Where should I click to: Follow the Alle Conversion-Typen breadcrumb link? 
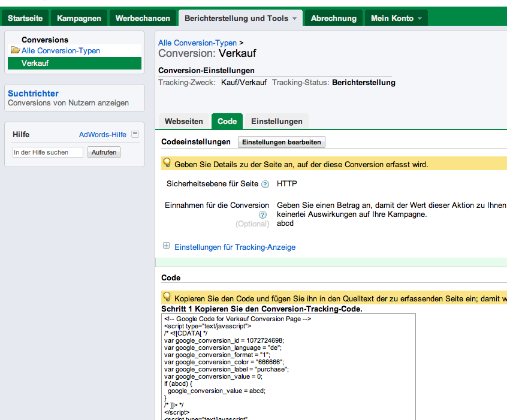click(197, 43)
